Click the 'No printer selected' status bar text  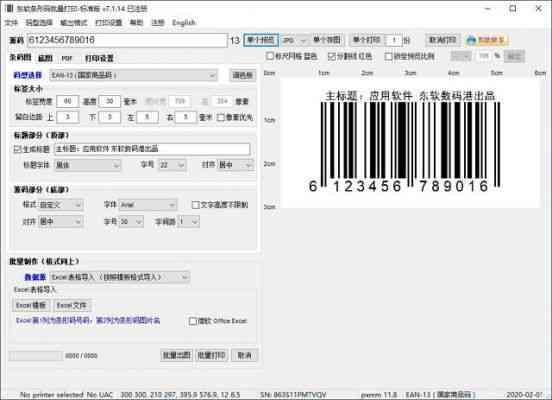[52, 395]
